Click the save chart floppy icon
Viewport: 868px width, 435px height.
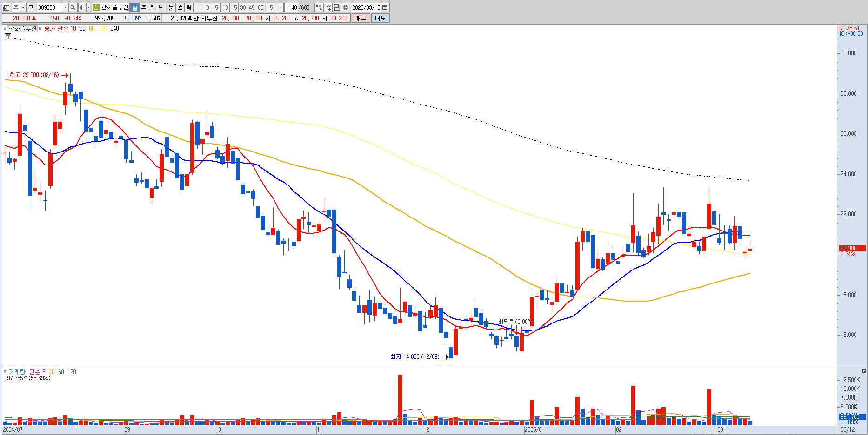point(337,7)
